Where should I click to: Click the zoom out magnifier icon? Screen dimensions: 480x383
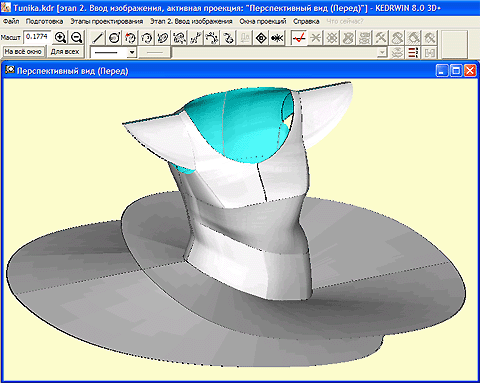point(76,38)
